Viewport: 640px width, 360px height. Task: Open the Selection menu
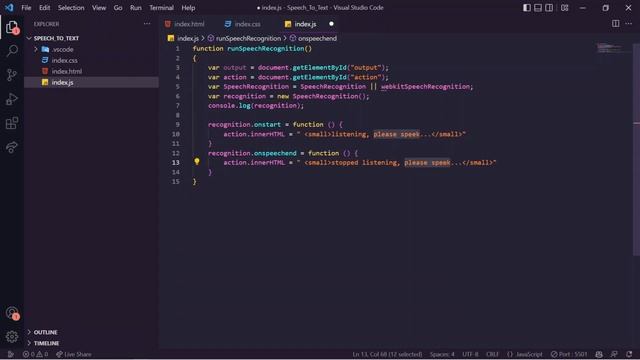tap(71, 8)
